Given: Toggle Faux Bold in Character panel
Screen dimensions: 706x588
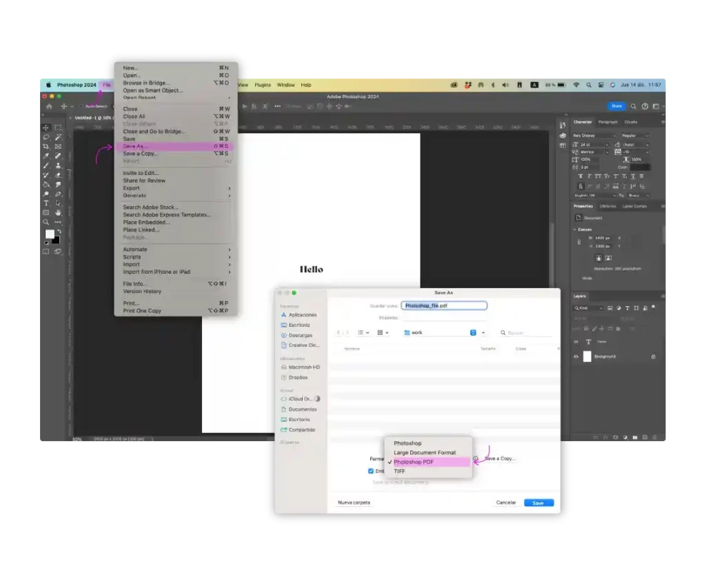Looking at the screenshot, I should click(x=581, y=176).
